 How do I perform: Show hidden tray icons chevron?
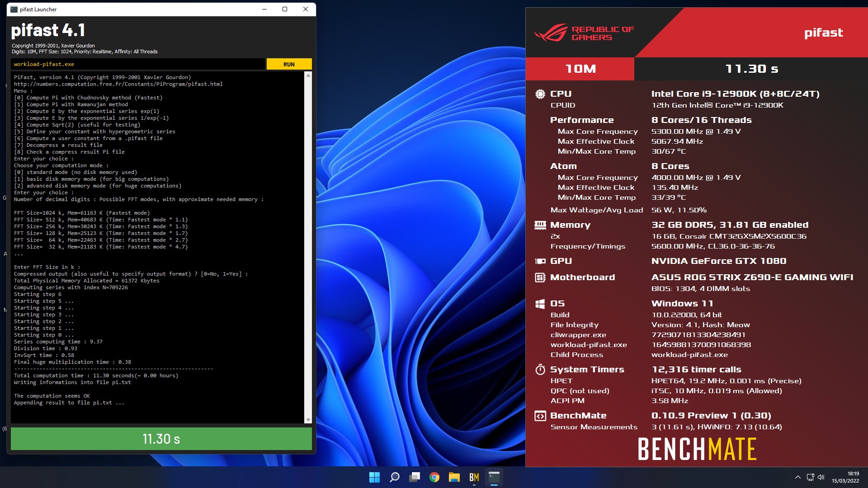pyautogui.click(x=798, y=477)
